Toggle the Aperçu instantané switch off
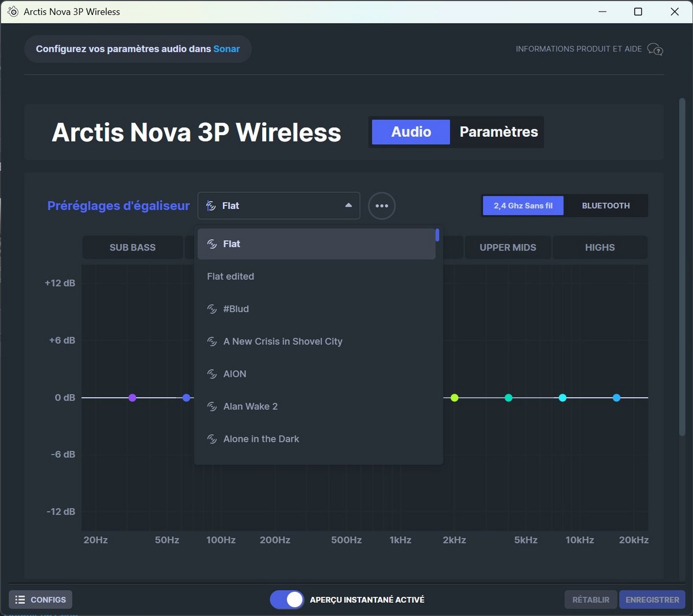Image resolution: width=693 pixels, height=616 pixels. (x=287, y=600)
